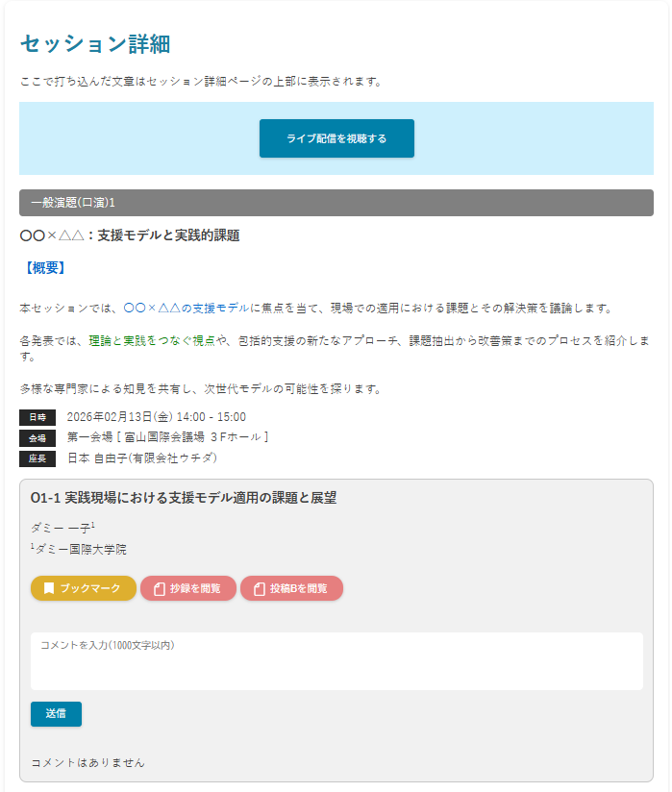
Task: Click the blue 〇〇×△△の支援 highlighted text
Action: pos(169,309)
